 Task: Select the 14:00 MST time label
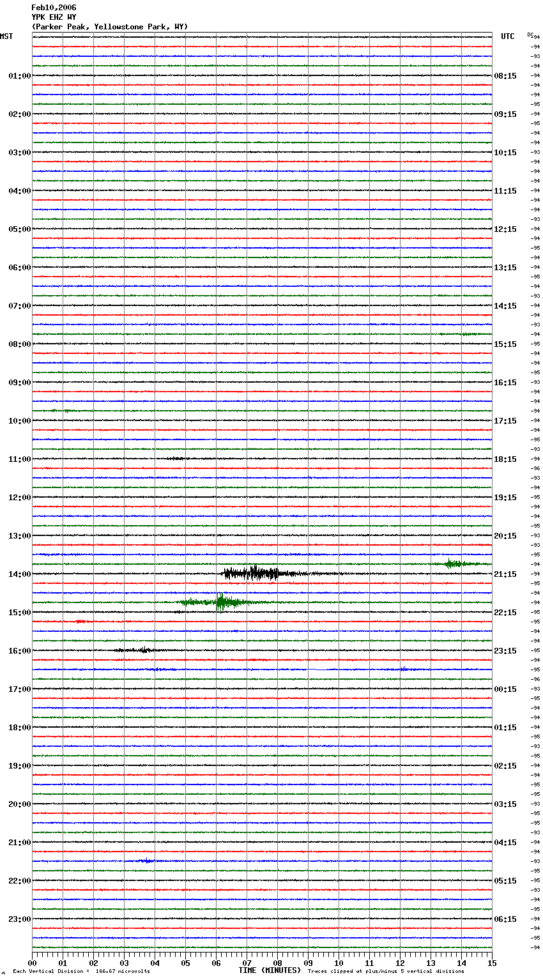[20, 574]
